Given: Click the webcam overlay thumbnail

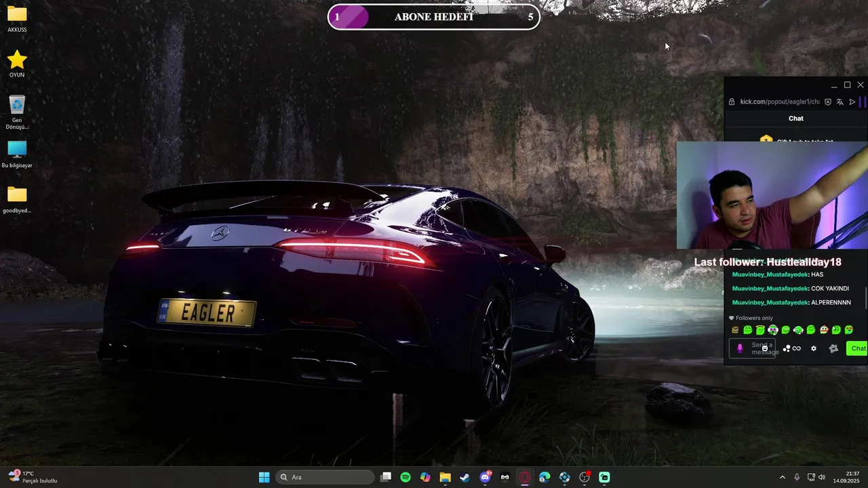Looking at the screenshot, I should pyautogui.click(x=772, y=195).
